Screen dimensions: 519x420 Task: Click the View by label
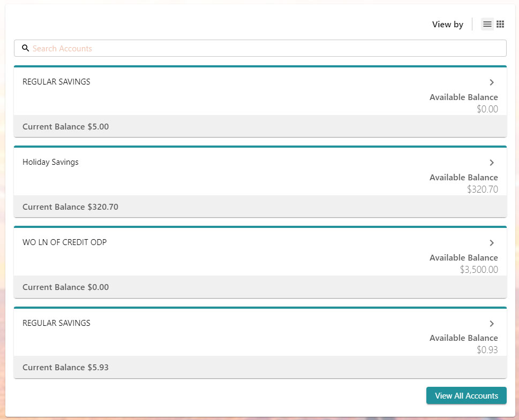coord(447,25)
